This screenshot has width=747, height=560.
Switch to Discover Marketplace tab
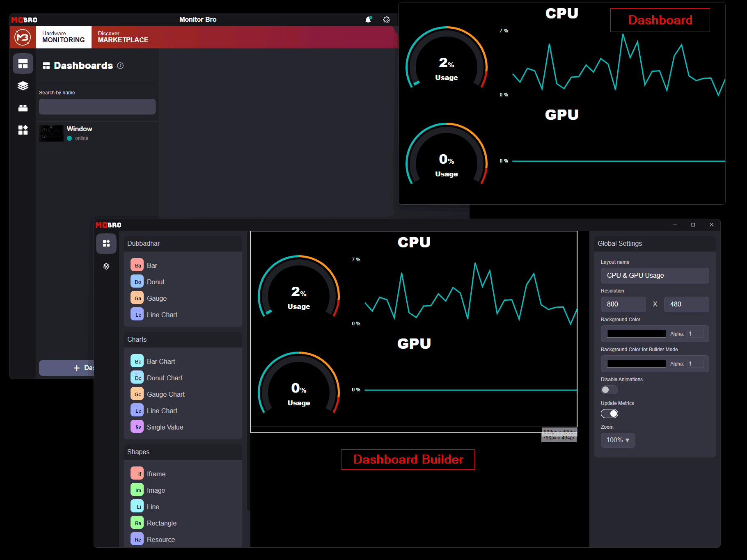pos(123,37)
